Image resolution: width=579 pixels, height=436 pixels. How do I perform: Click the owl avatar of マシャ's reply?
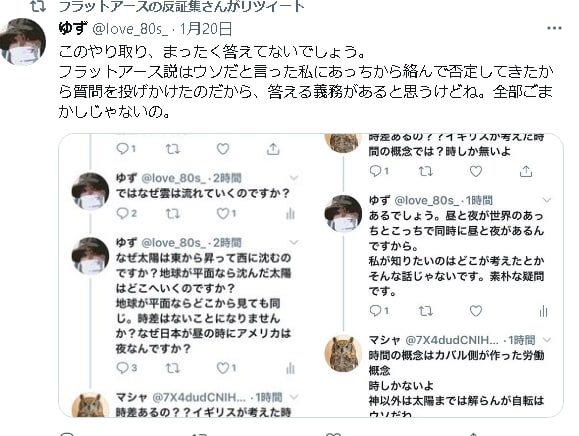coord(343,353)
